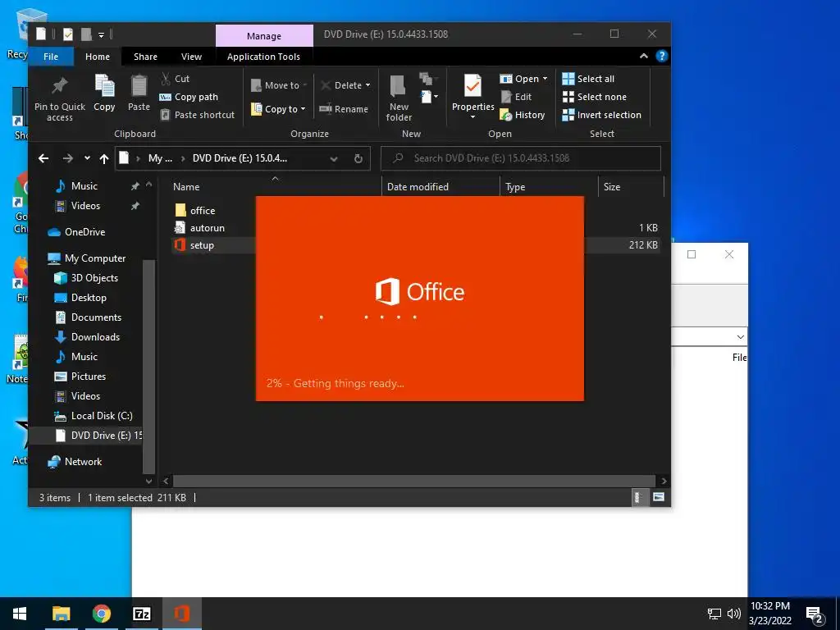
Task: Open recent locations dropdown arrow
Action: click(x=87, y=158)
